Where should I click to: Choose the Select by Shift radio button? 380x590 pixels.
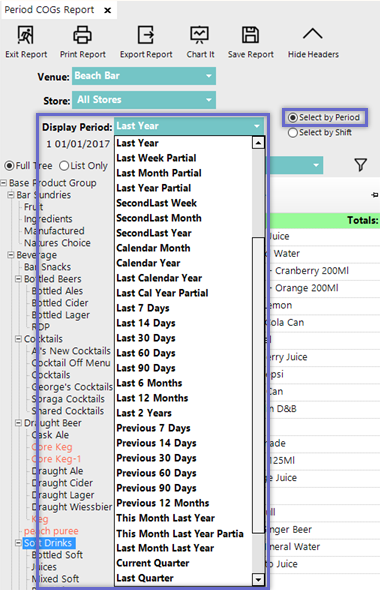[x=292, y=132]
